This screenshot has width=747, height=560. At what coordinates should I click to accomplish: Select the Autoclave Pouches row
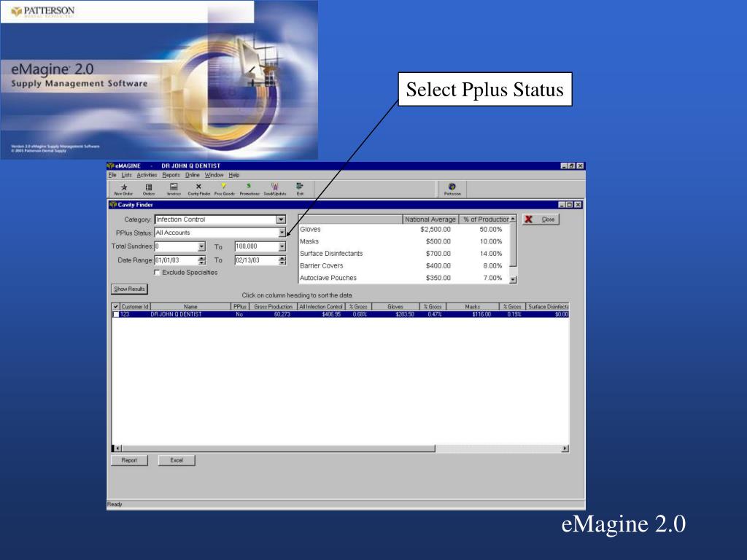point(404,278)
